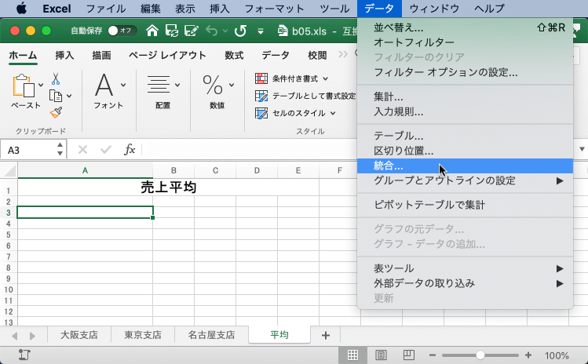Image resolution: width=588 pixels, height=364 pixels.
Task: Choose 統合... menu item
Action: click(x=465, y=166)
